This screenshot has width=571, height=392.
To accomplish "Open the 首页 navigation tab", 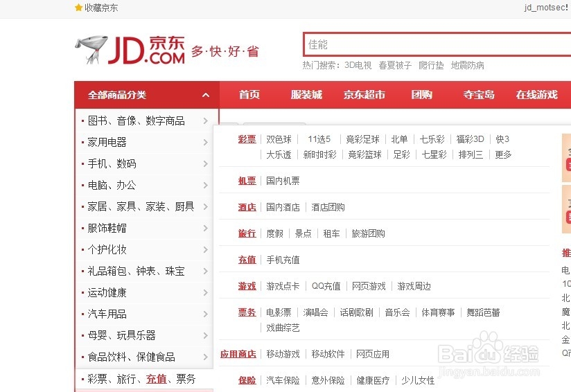I will click(249, 95).
